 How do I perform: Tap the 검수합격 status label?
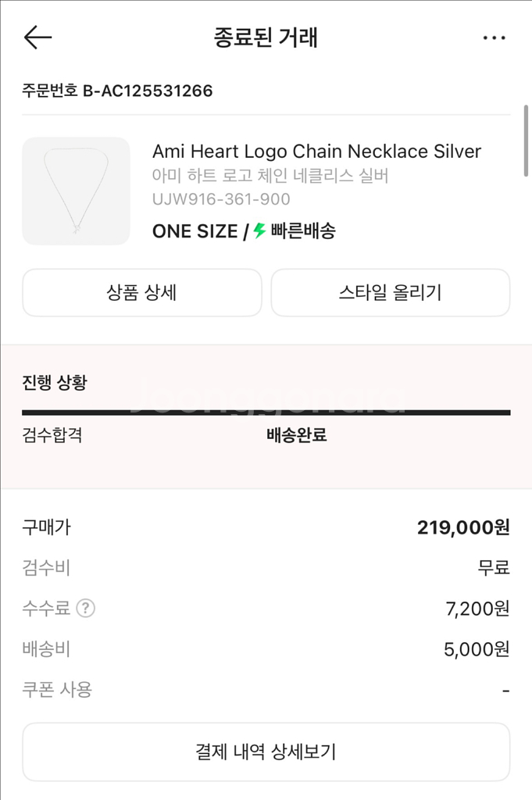[x=52, y=435]
